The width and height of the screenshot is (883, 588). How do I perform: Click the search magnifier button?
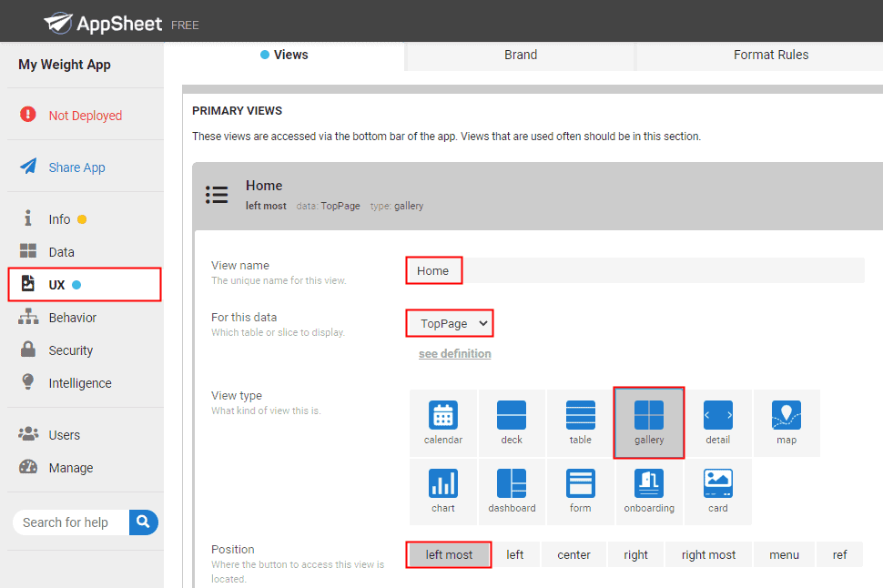[x=143, y=522]
